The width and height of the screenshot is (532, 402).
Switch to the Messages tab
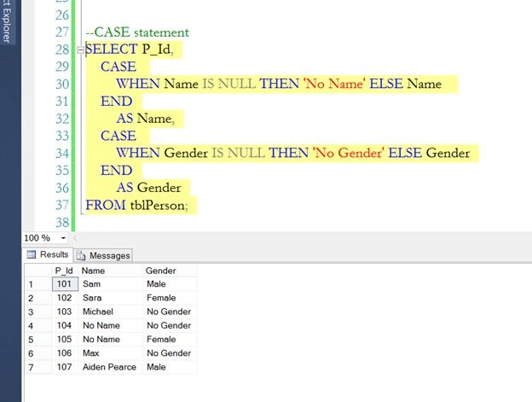(103, 255)
